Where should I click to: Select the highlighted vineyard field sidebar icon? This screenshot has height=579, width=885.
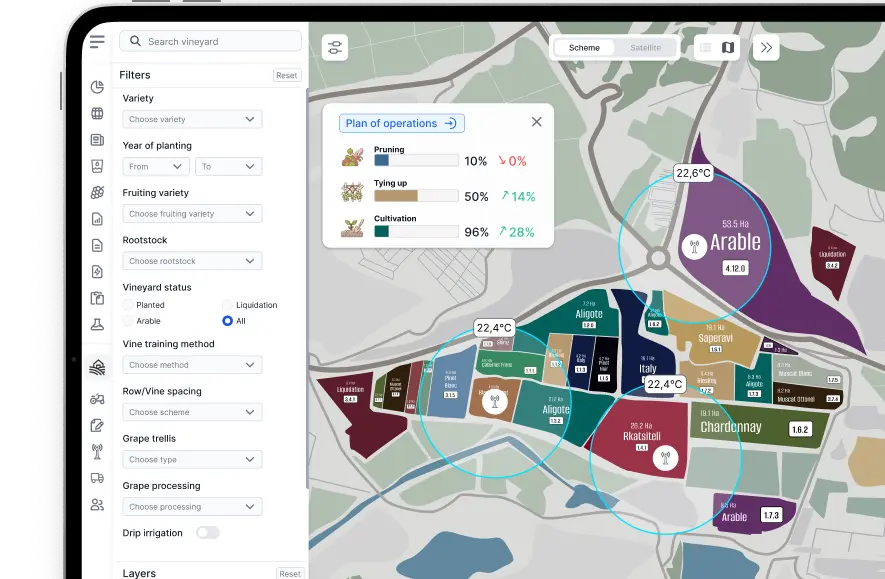(97, 366)
